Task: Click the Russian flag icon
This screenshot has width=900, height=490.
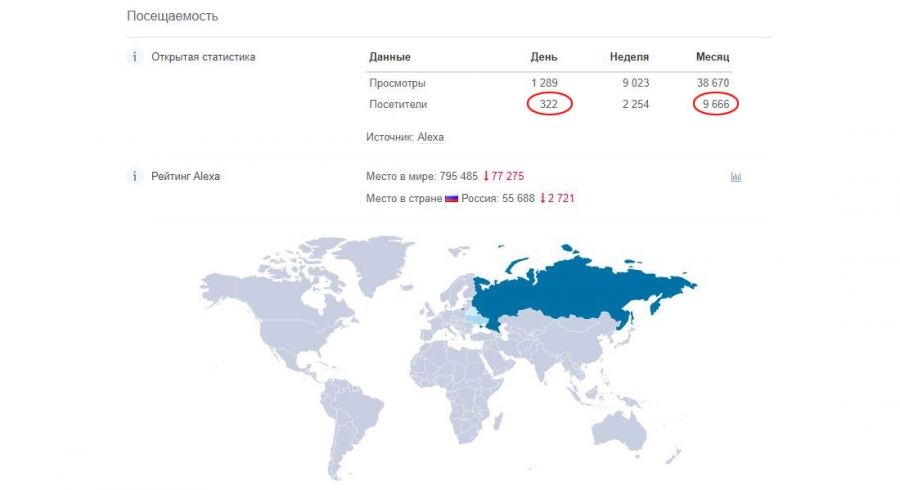Action: [452, 199]
